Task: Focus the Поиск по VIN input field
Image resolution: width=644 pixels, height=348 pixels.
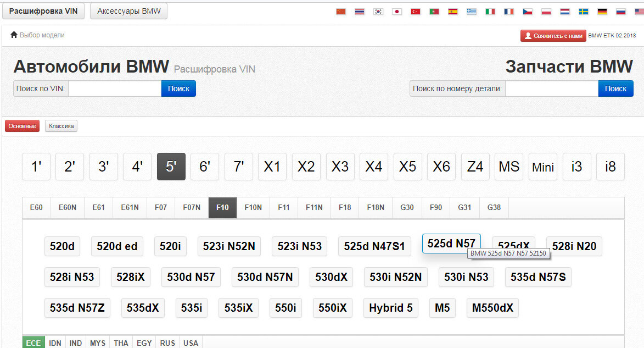Action: click(x=115, y=89)
